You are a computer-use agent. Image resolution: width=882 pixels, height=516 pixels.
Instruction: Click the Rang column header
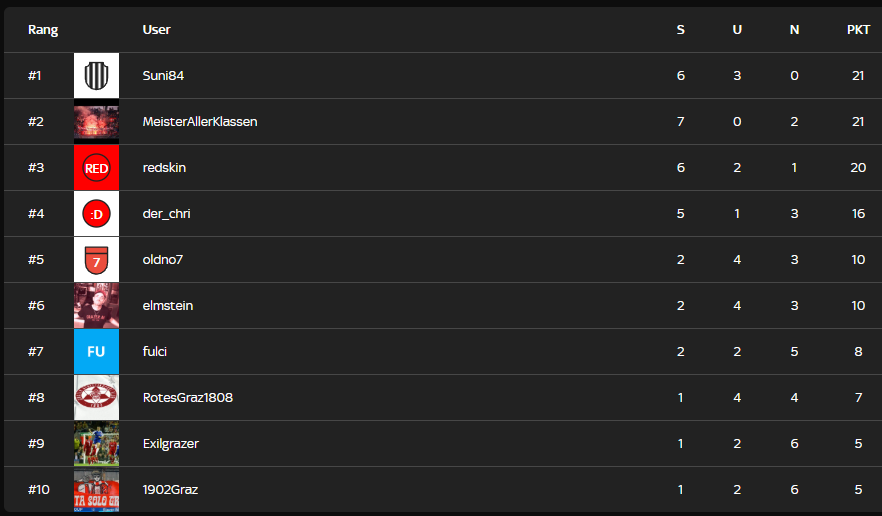(43, 30)
